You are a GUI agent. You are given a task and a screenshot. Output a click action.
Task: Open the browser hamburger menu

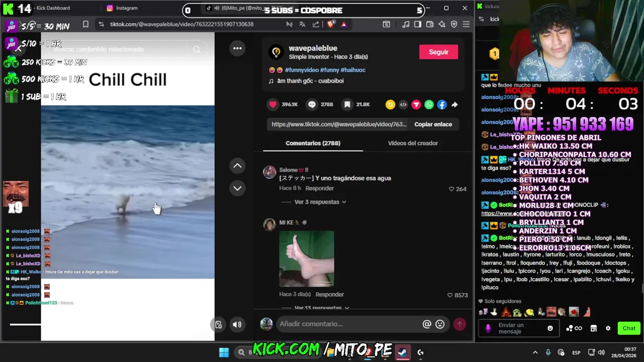[466, 24]
